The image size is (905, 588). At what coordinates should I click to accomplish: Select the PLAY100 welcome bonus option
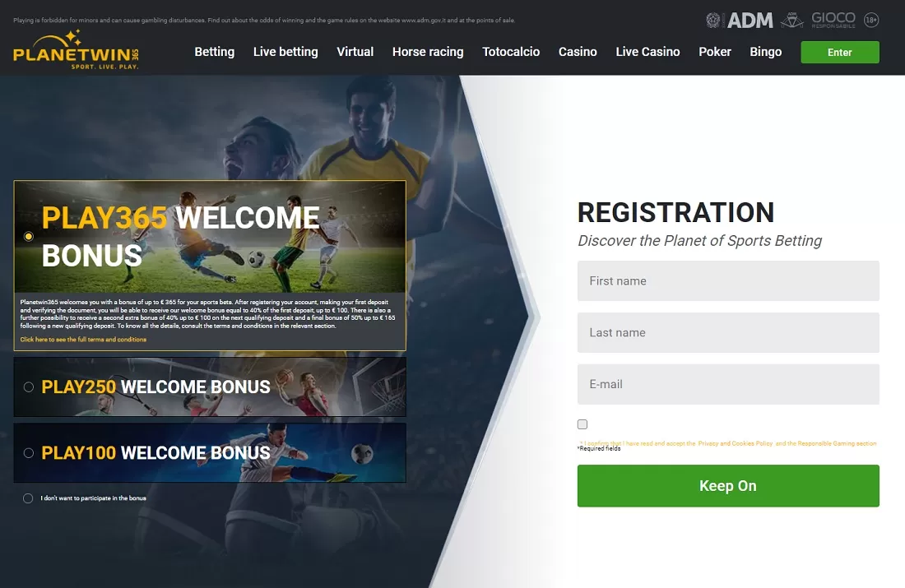click(x=28, y=453)
